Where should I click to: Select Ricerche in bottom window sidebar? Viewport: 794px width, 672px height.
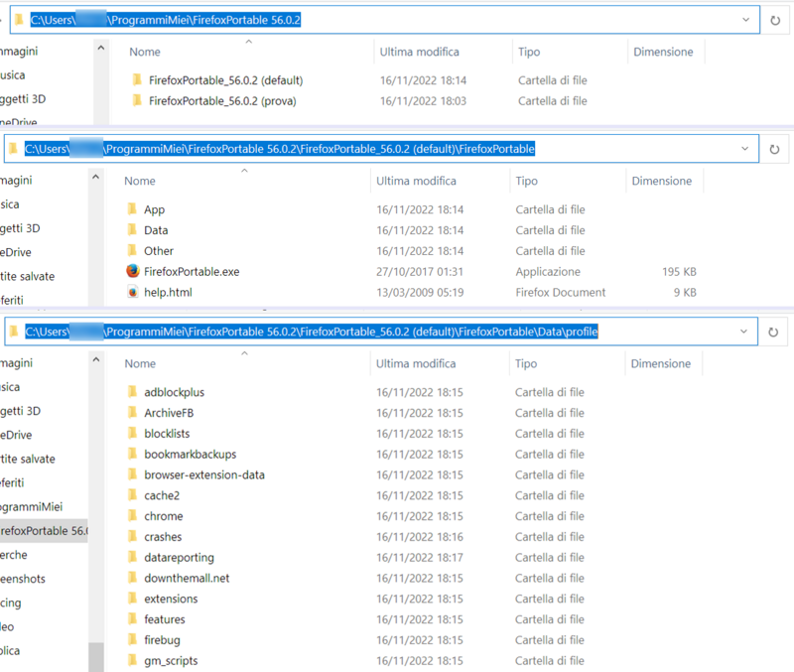point(14,555)
